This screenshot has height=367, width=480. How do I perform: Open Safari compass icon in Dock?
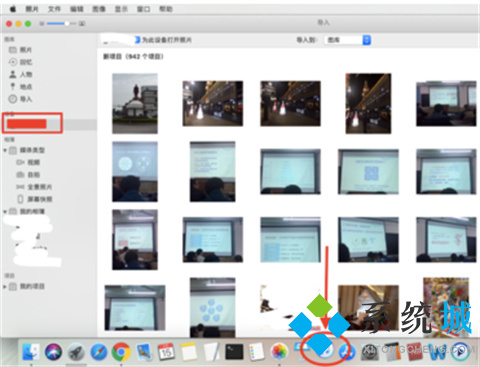click(x=99, y=352)
